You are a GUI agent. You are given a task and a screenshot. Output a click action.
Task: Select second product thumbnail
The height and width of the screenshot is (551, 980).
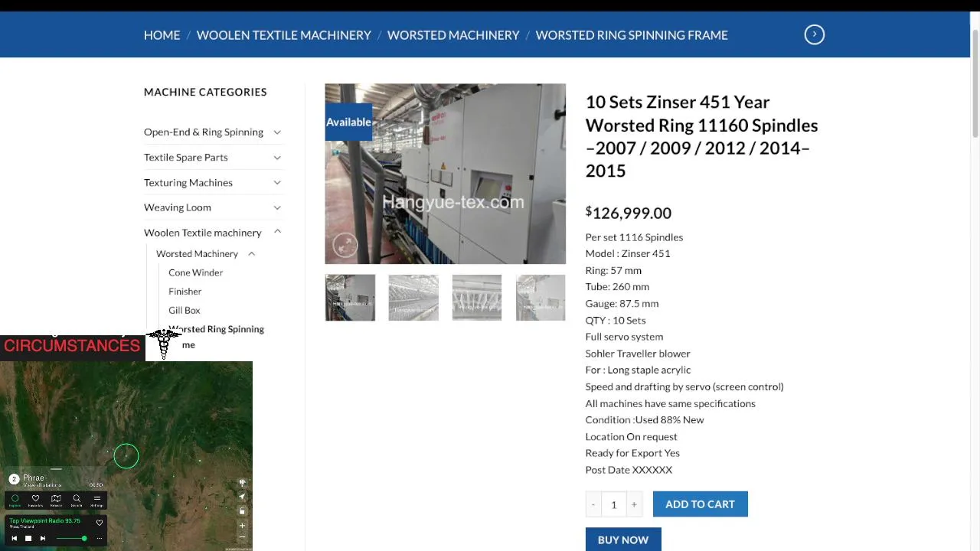(x=413, y=297)
